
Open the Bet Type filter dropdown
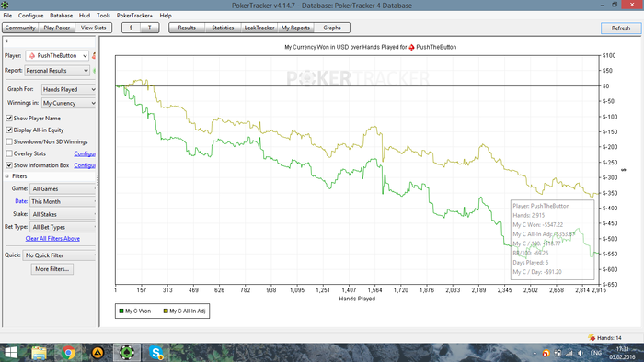click(63, 227)
